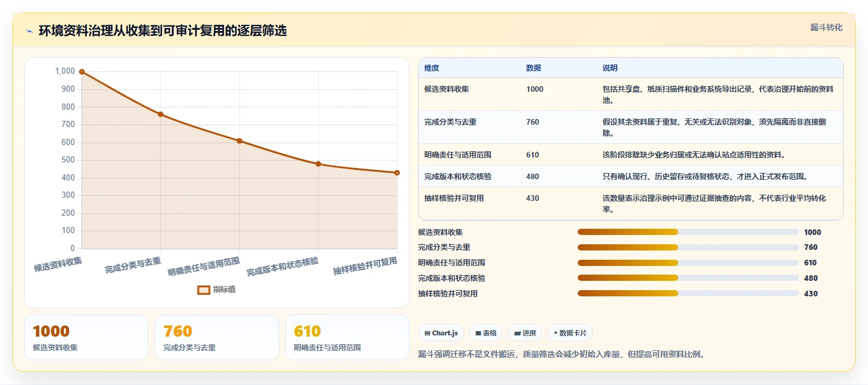Click 完成分类与去重 table row name
The height and width of the screenshot is (385, 868).
[450, 122]
